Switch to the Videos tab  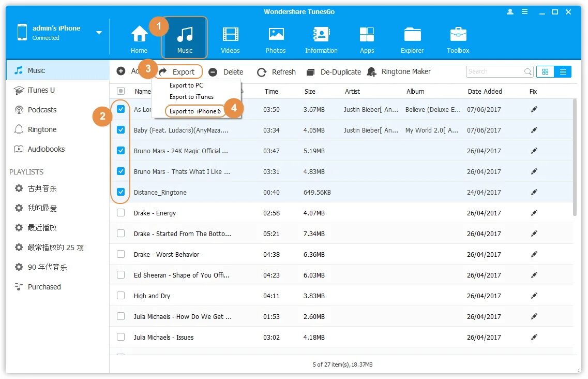point(230,39)
